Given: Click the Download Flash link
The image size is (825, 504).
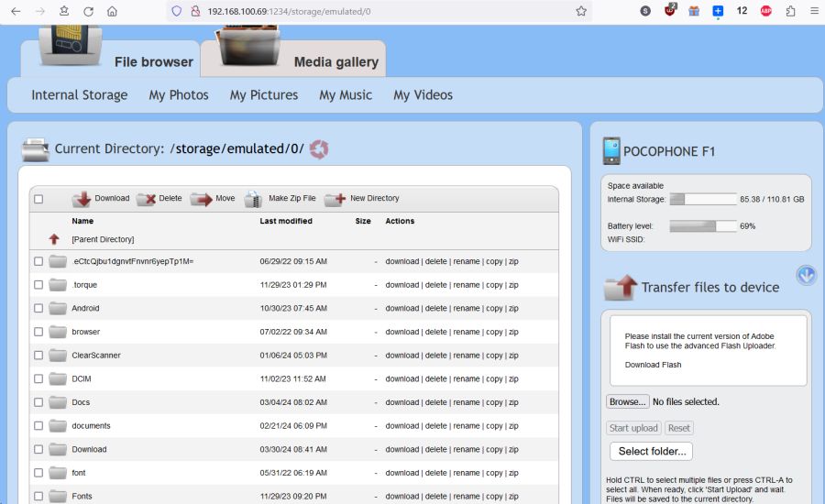Looking at the screenshot, I should point(653,365).
